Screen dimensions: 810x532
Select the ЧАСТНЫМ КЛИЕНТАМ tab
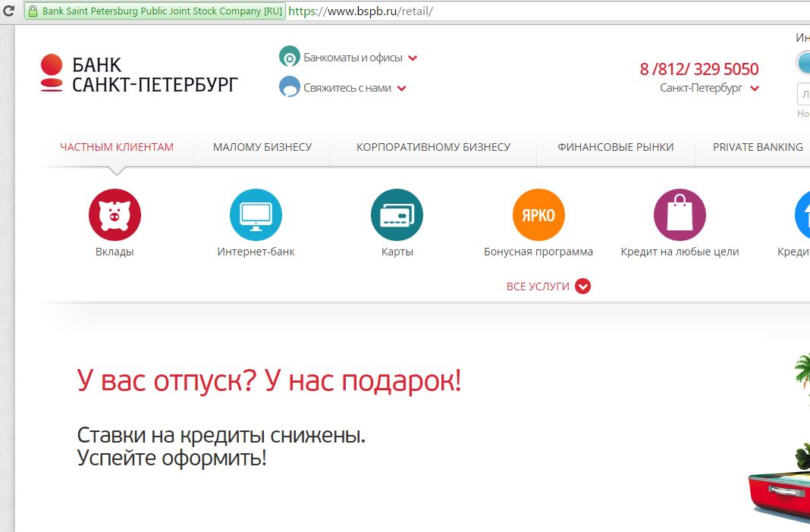tap(117, 147)
